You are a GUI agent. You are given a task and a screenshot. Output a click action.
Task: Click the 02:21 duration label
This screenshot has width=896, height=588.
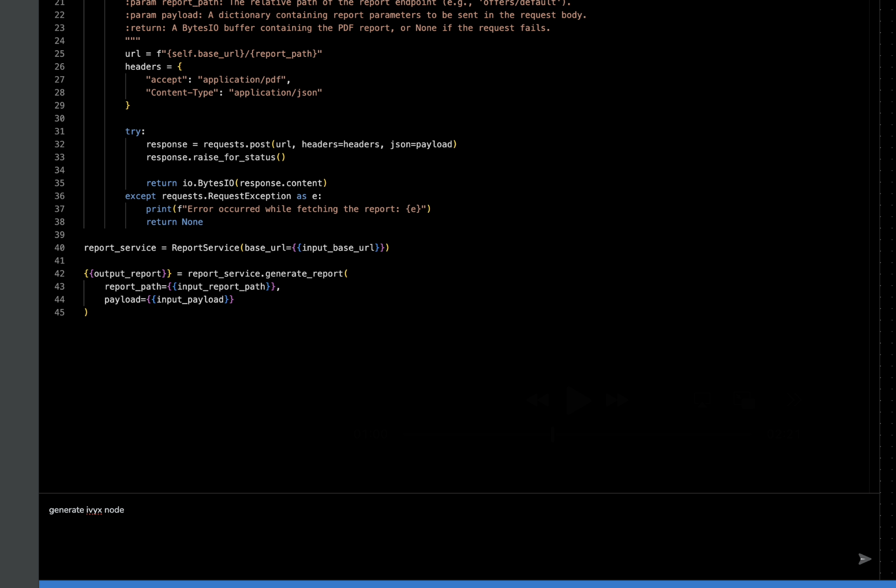click(784, 434)
